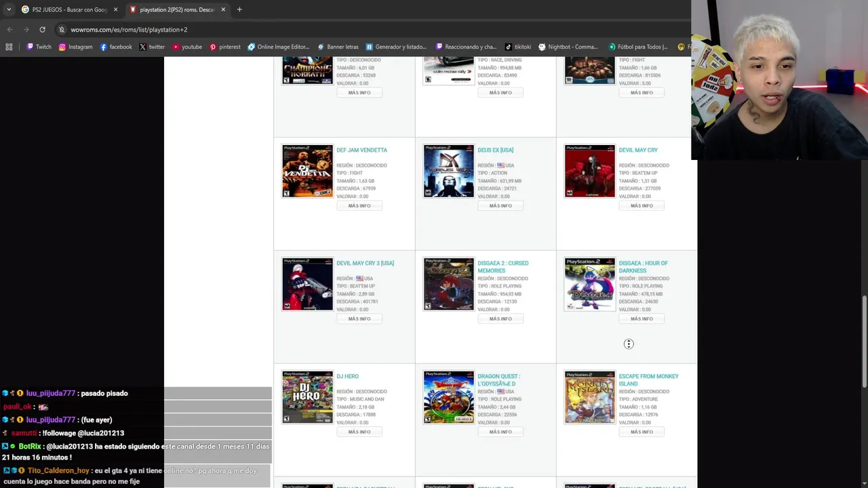Go forward to next page
The height and width of the screenshot is (488, 868).
[x=26, y=30]
